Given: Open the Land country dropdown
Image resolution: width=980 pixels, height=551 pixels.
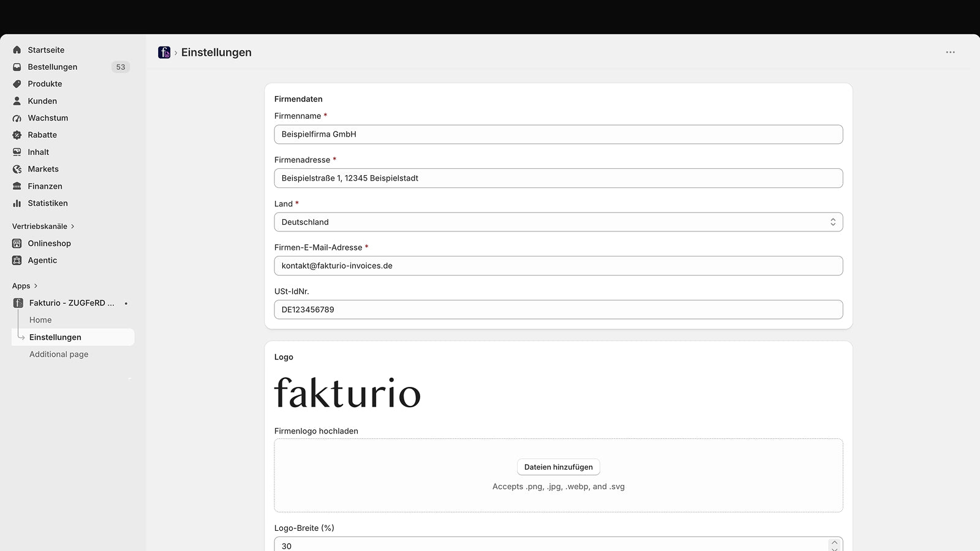Looking at the screenshot, I should click(x=559, y=222).
